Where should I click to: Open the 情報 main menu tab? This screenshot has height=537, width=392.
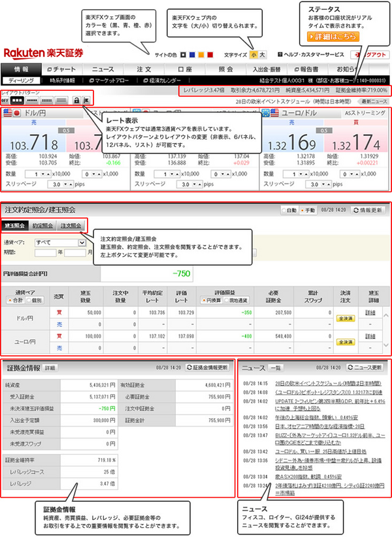click(x=21, y=69)
